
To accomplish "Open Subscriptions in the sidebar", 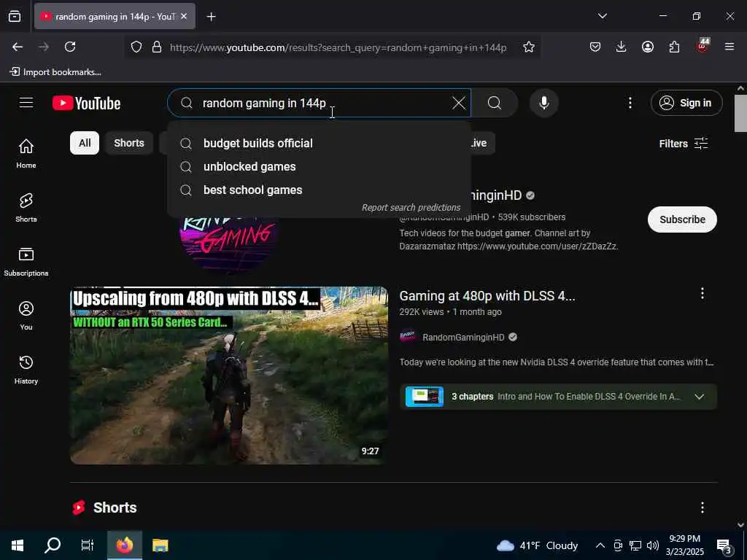I will 26,262.
